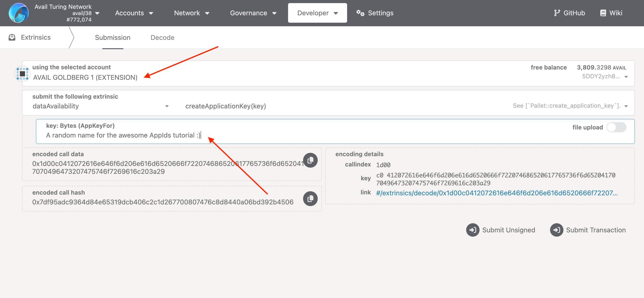The width and height of the screenshot is (644, 298).
Task: Click the Submit Transaction button
Action: pos(588,230)
